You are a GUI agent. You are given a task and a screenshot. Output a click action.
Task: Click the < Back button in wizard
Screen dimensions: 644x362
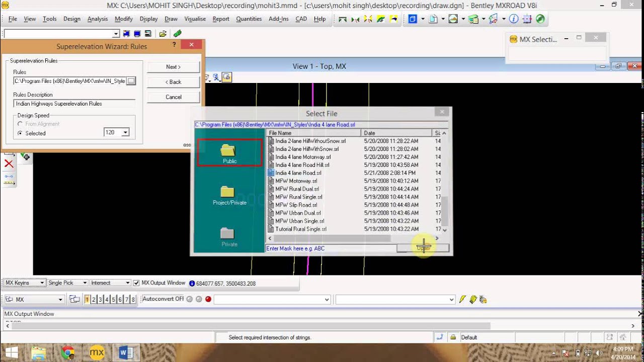pyautogui.click(x=174, y=82)
